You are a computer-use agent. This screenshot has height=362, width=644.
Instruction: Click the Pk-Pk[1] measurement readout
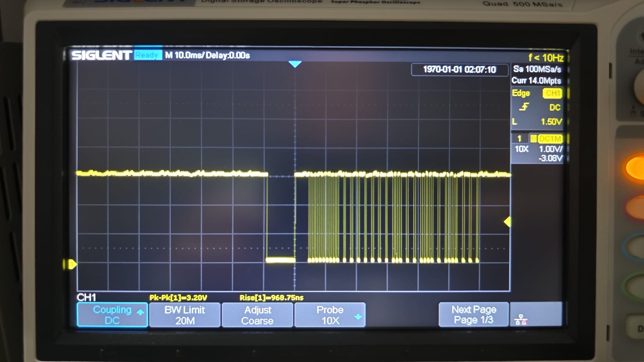tap(178, 297)
